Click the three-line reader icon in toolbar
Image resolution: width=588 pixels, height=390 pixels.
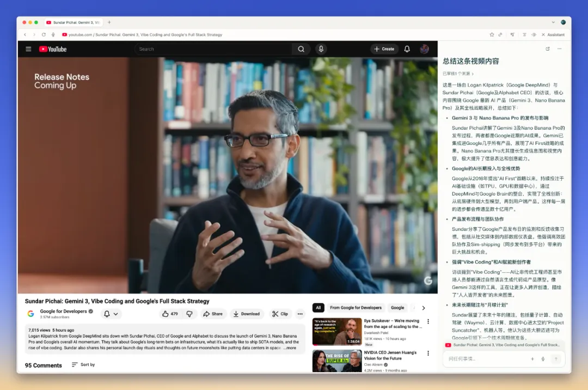pos(524,34)
